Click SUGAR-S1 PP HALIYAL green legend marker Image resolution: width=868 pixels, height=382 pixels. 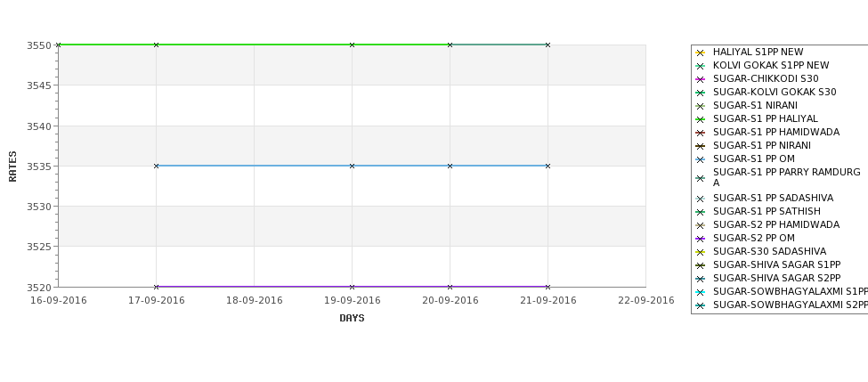coord(701,119)
